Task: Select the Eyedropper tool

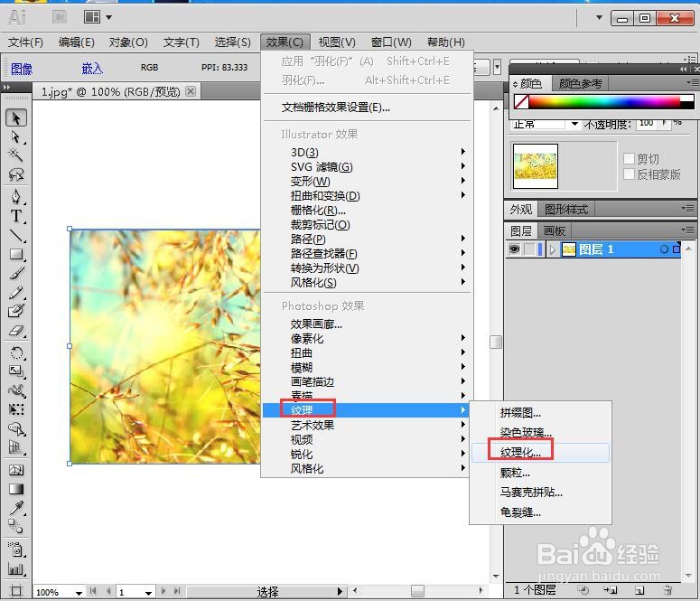Action: pos(16,508)
